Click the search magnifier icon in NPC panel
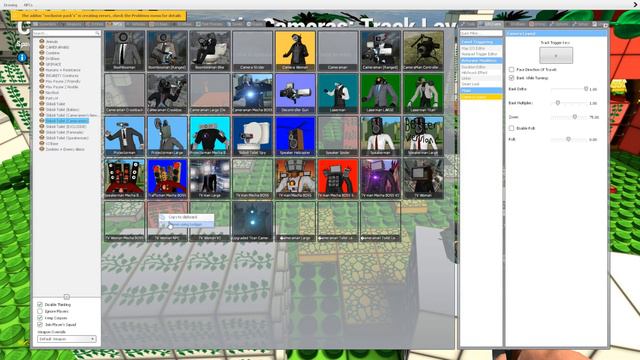This screenshot has width=640, height=360. click(x=97, y=33)
